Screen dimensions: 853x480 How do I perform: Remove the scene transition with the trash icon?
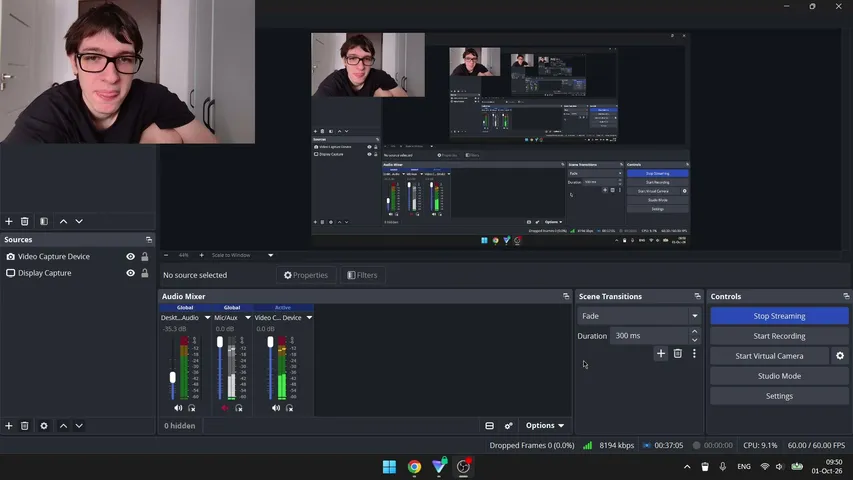point(677,354)
